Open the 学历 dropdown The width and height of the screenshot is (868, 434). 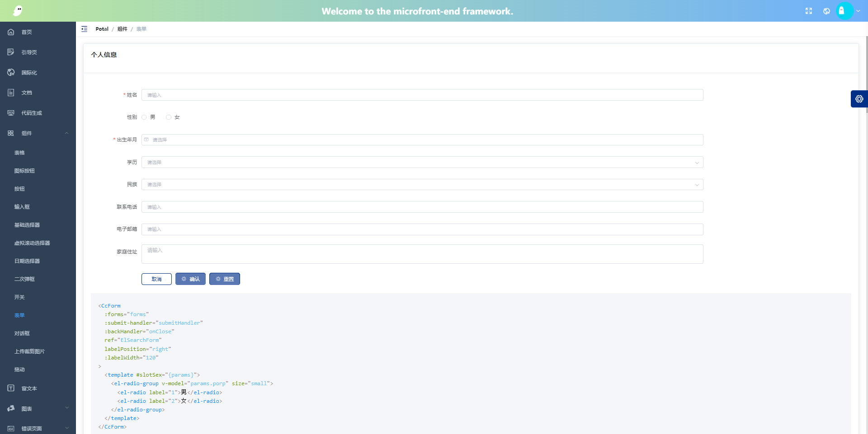[422, 162]
